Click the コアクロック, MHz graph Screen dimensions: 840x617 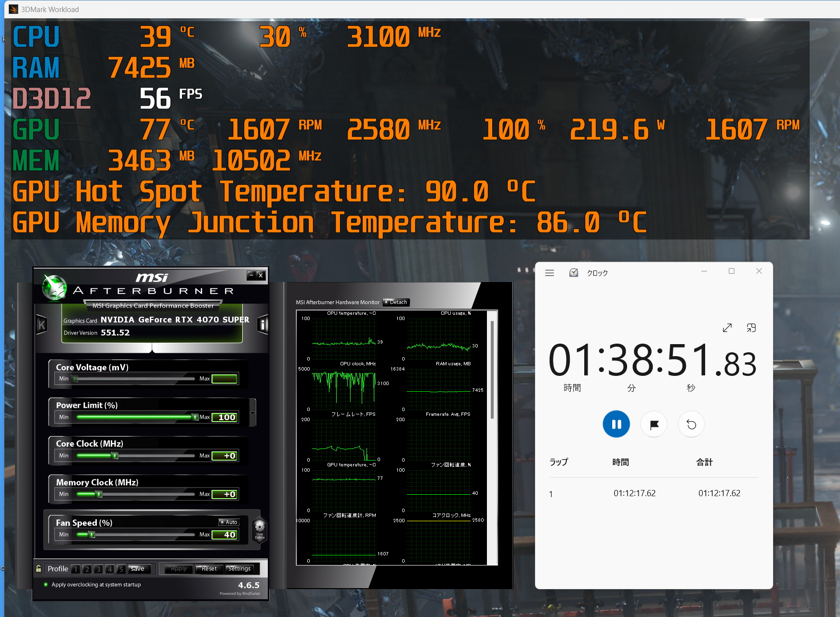coord(439,540)
